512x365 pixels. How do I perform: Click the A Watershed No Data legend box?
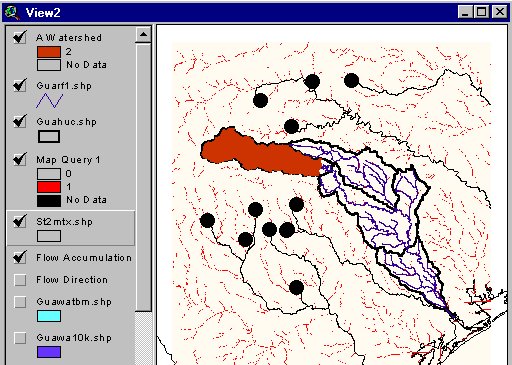tap(49, 65)
